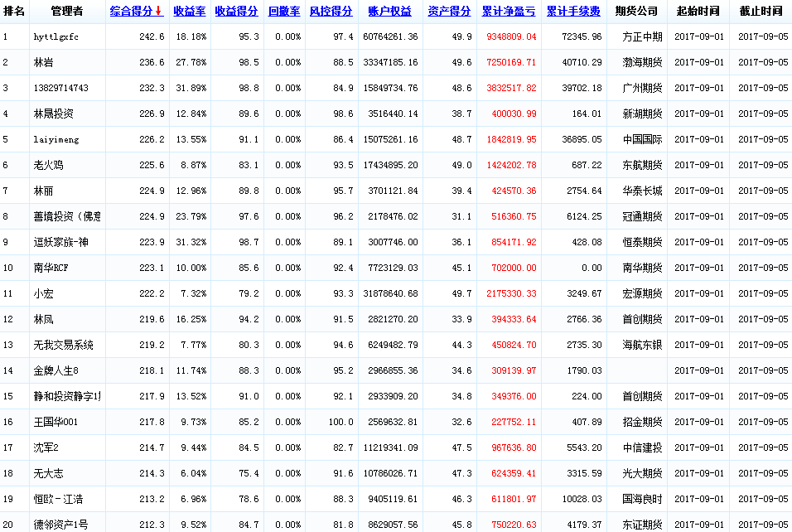Sort table by 账户权益 header
The image size is (792, 532).
tap(390, 11)
